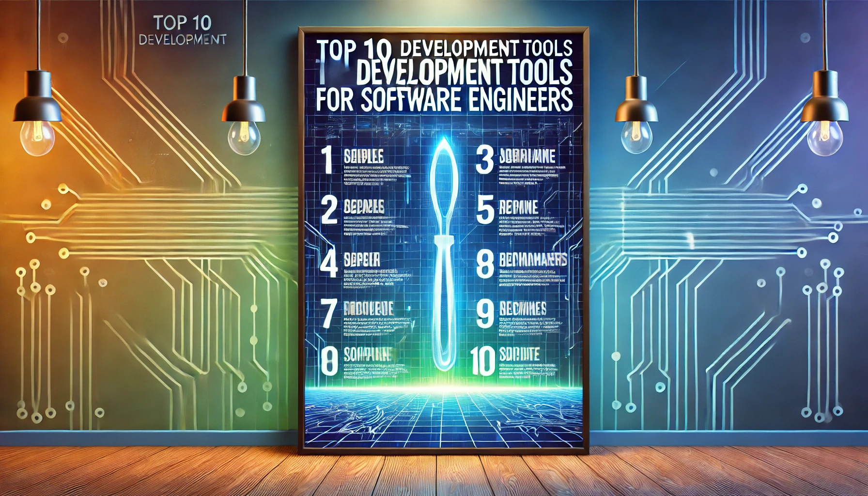
Task: Select list number 3 on the poster
Action: (484, 160)
